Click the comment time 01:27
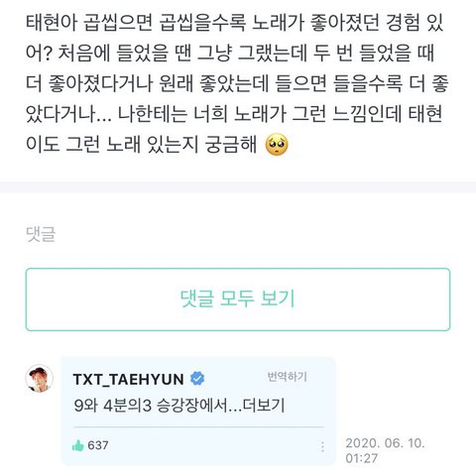 tap(362, 458)
